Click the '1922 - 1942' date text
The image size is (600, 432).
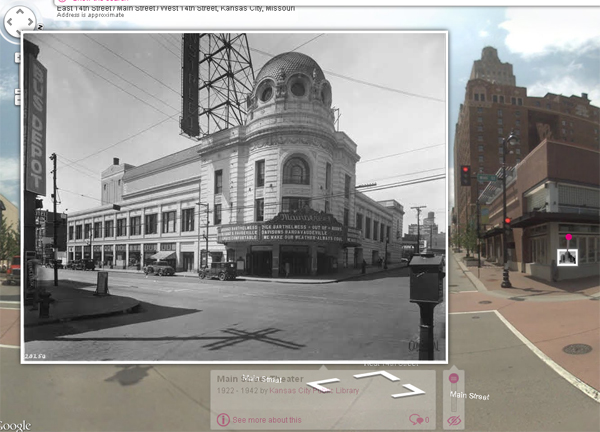(237, 390)
